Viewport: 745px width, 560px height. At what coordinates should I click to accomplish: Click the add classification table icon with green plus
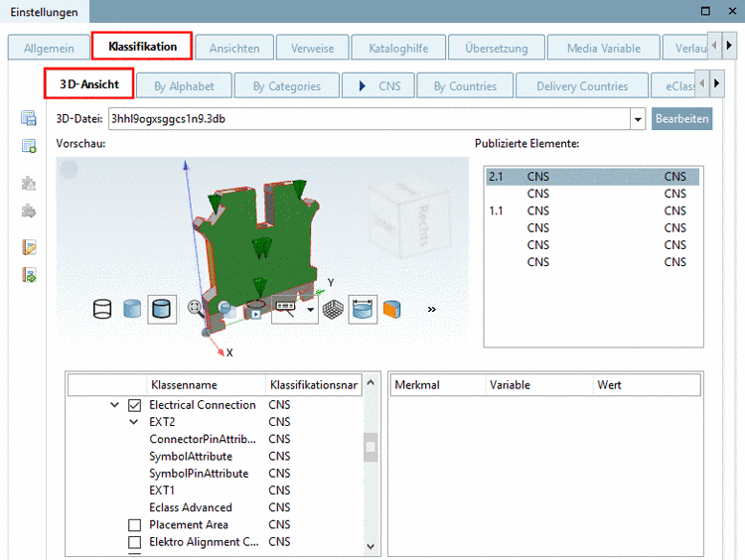point(29,146)
